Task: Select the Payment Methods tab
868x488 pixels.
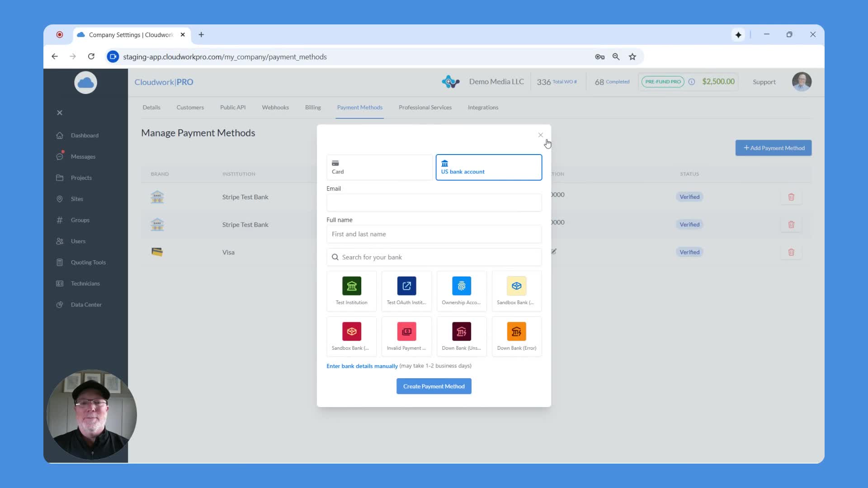Action: point(360,108)
